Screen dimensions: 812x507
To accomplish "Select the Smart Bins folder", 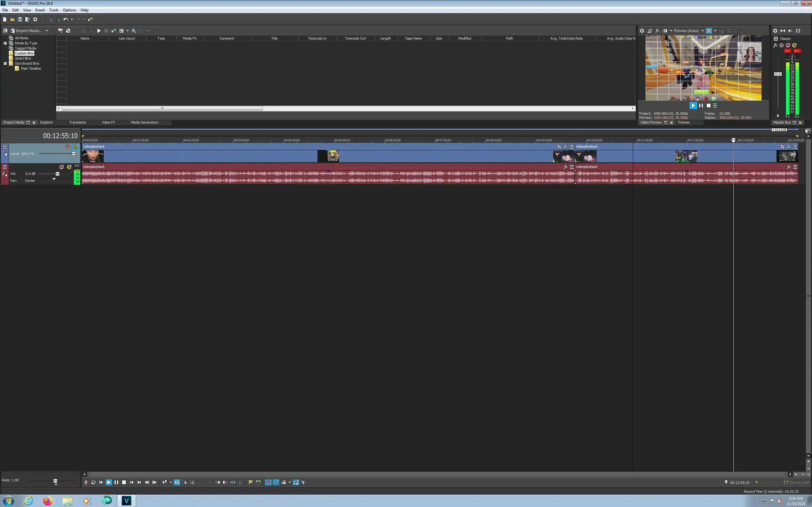I will coord(23,58).
